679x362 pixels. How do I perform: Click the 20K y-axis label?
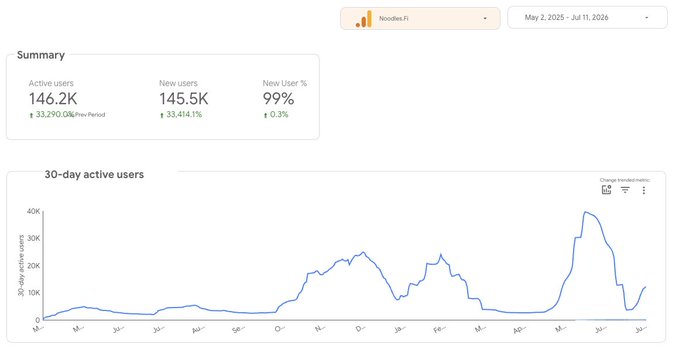33,265
